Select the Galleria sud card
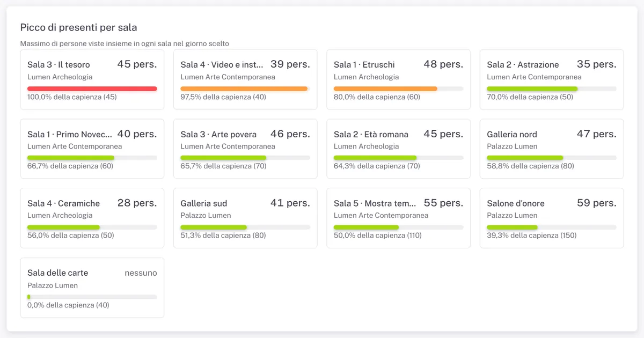Image resolution: width=644 pixels, height=338 pixels. click(245, 218)
